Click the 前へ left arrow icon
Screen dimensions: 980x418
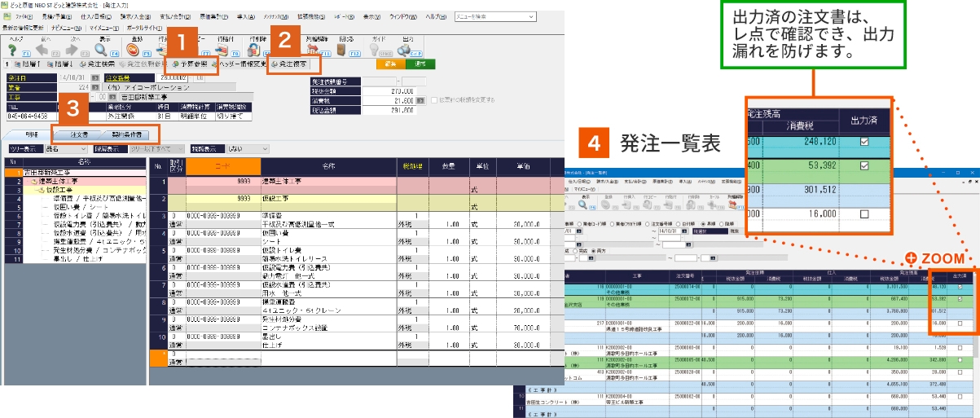pos(43,51)
